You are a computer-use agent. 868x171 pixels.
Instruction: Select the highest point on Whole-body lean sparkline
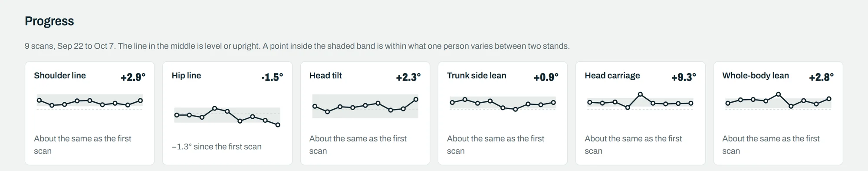pos(778,94)
